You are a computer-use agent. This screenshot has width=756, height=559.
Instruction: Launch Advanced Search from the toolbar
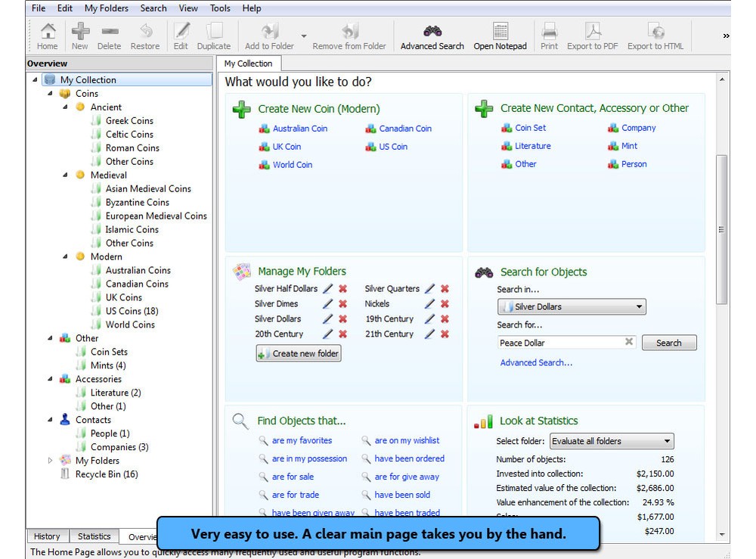click(x=431, y=36)
